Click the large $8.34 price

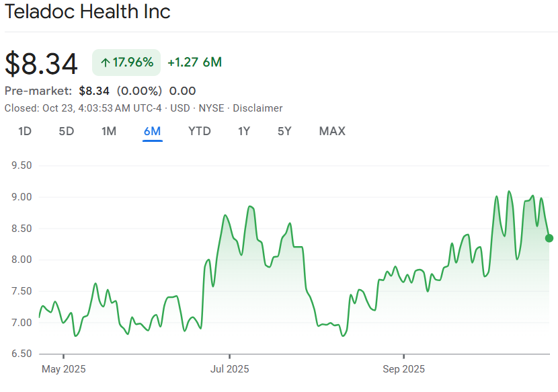click(x=42, y=63)
